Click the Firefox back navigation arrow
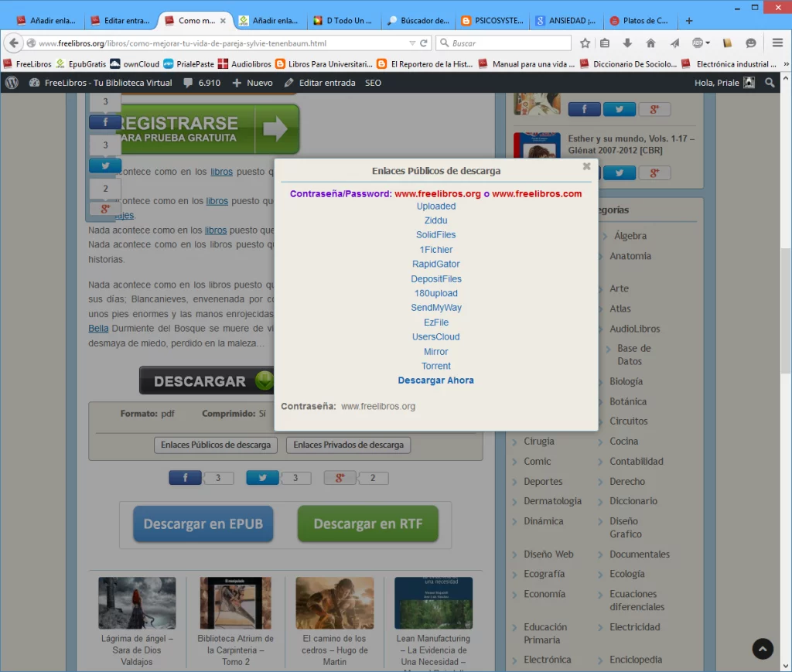 [14, 43]
